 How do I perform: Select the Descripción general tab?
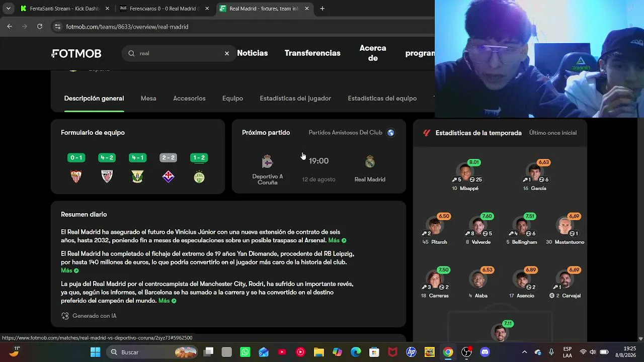[94, 99]
